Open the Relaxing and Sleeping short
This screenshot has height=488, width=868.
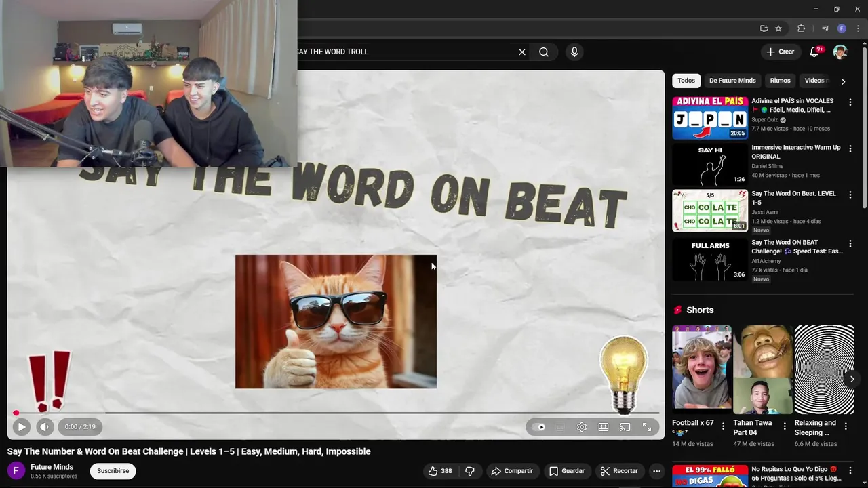point(824,369)
